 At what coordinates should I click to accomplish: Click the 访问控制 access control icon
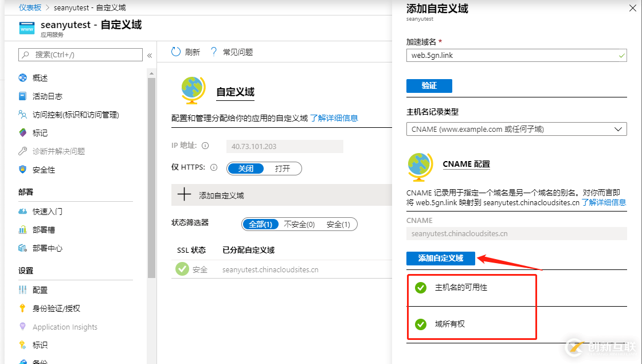point(22,115)
